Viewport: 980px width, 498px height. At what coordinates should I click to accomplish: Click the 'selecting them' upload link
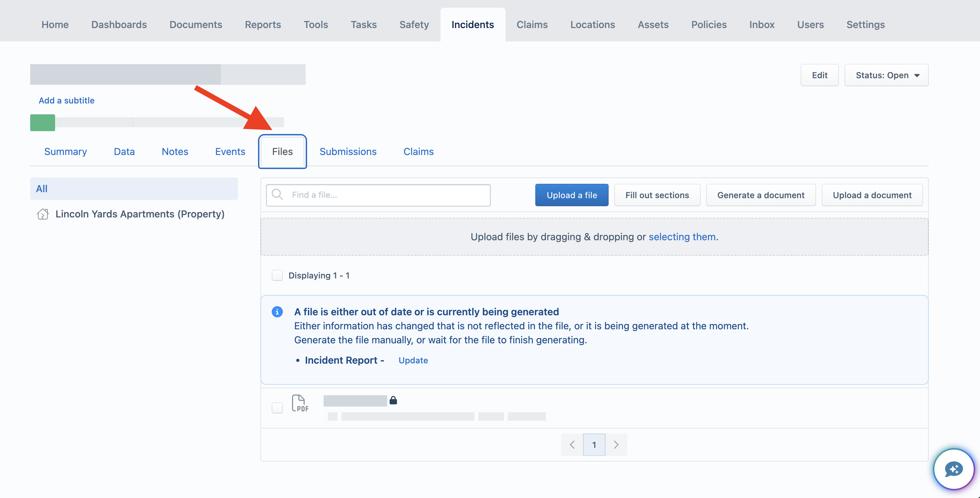682,236
